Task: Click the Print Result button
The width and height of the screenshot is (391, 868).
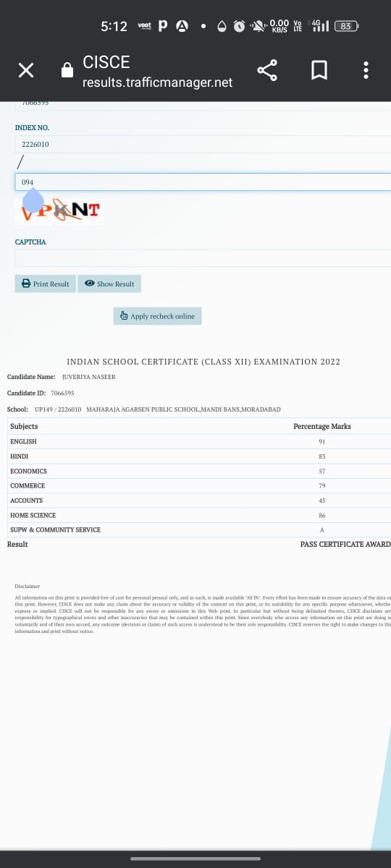Action: coord(45,284)
